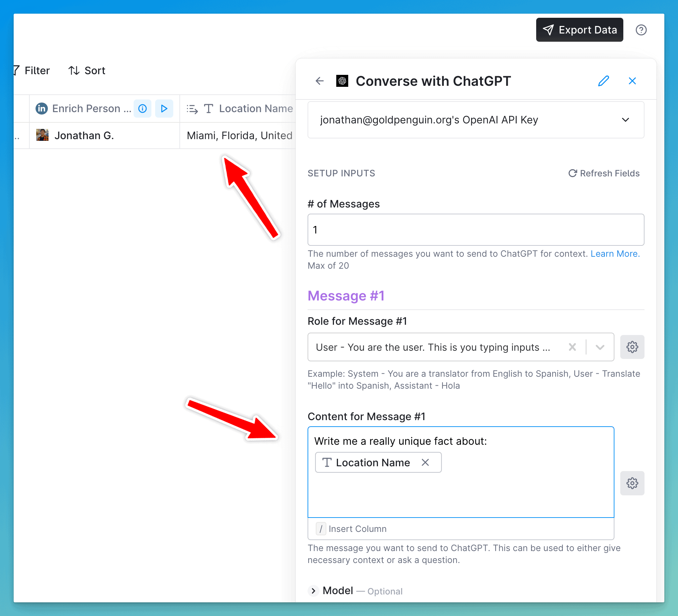Click the pencil edit icon in panel header
Screen dimensions: 678x616
tap(604, 81)
